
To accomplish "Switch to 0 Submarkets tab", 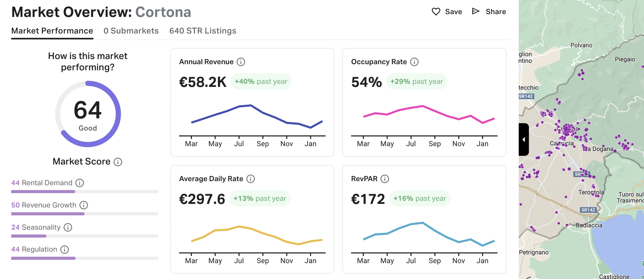I will [131, 31].
